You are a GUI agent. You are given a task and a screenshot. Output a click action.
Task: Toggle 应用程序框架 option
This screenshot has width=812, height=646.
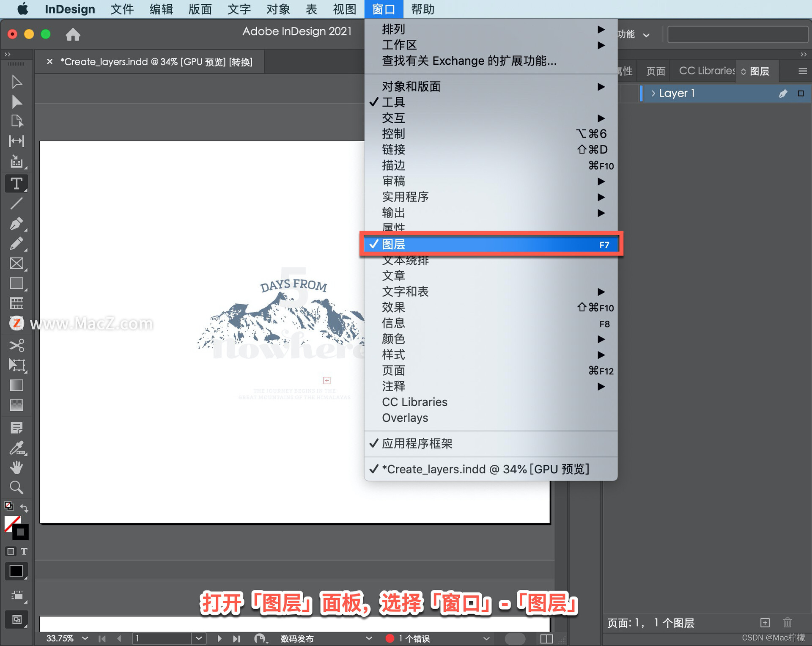click(x=491, y=443)
